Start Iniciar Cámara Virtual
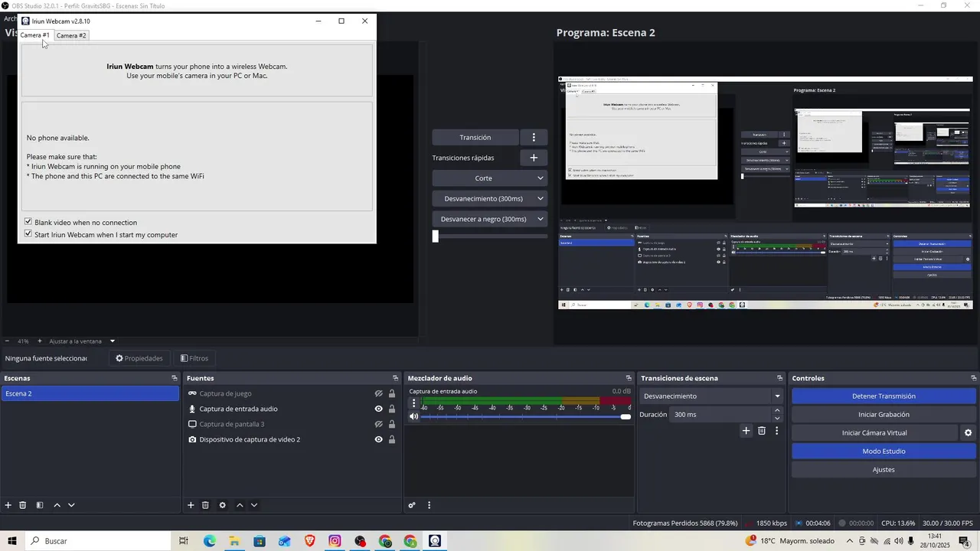This screenshot has height=551, width=980. [874, 433]
